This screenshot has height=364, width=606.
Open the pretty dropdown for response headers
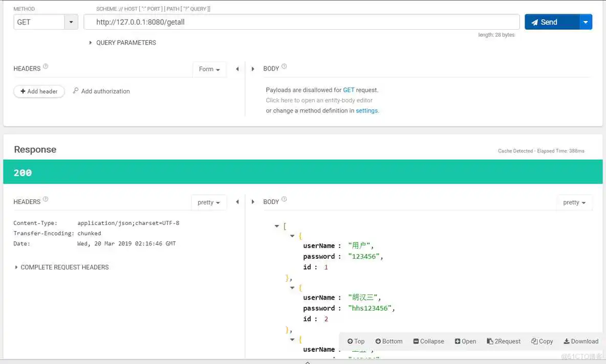(x=209, y=202)
